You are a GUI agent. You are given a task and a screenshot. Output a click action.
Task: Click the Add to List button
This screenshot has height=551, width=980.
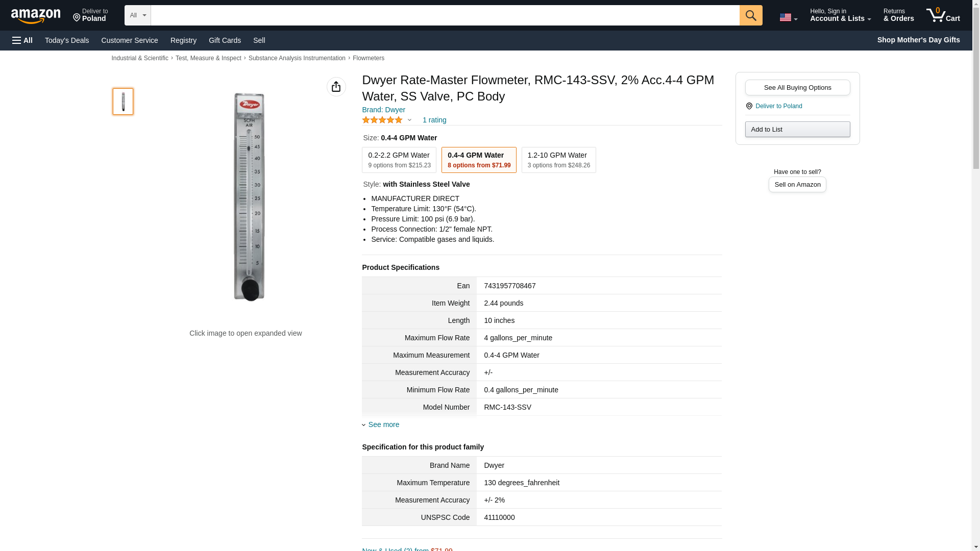pos(797,129)
